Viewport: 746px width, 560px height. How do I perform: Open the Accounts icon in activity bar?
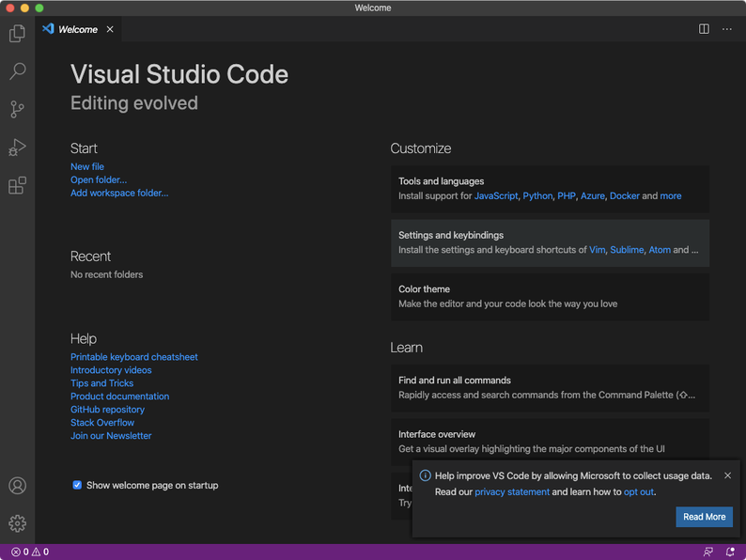pyautogui.click(x=17, y=486)
